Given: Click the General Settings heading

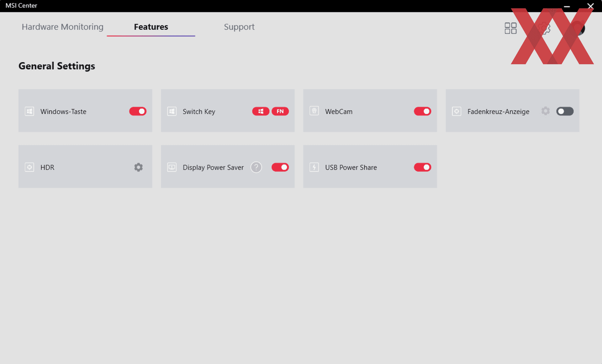Looking at the screenshot, I should point(57,66).
